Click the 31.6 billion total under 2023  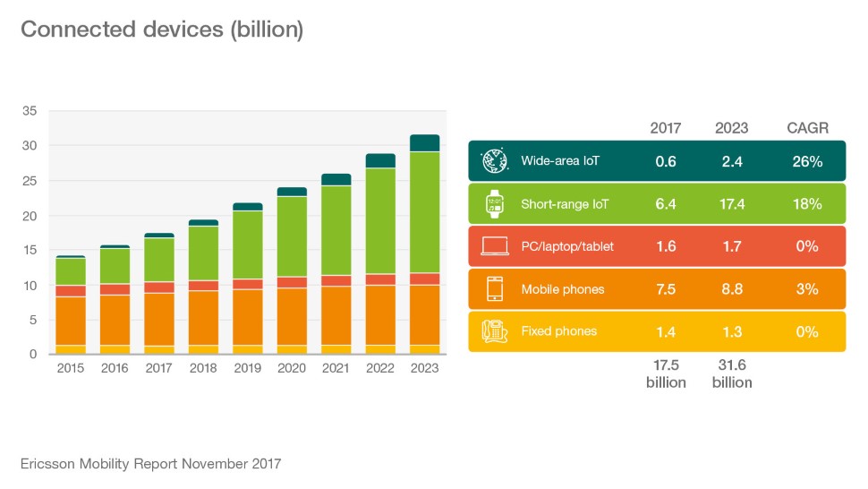(731, 374)
